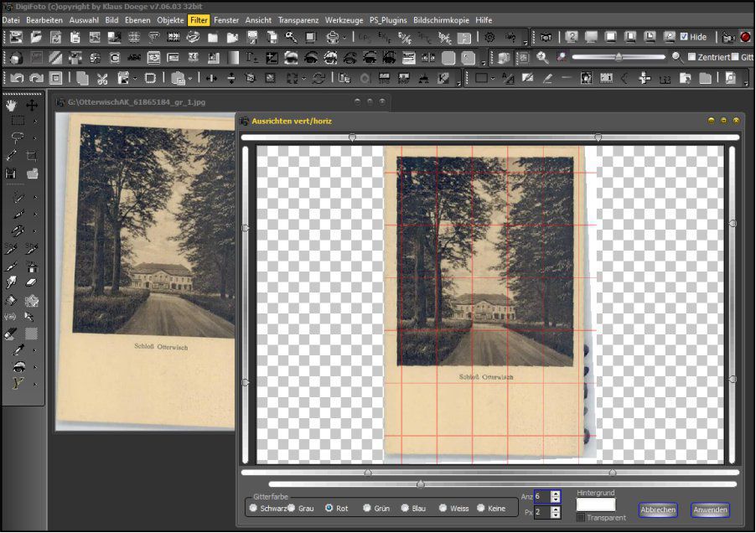Select the Crop tool
The image size is (756, 533).
(x=32, y=156)
